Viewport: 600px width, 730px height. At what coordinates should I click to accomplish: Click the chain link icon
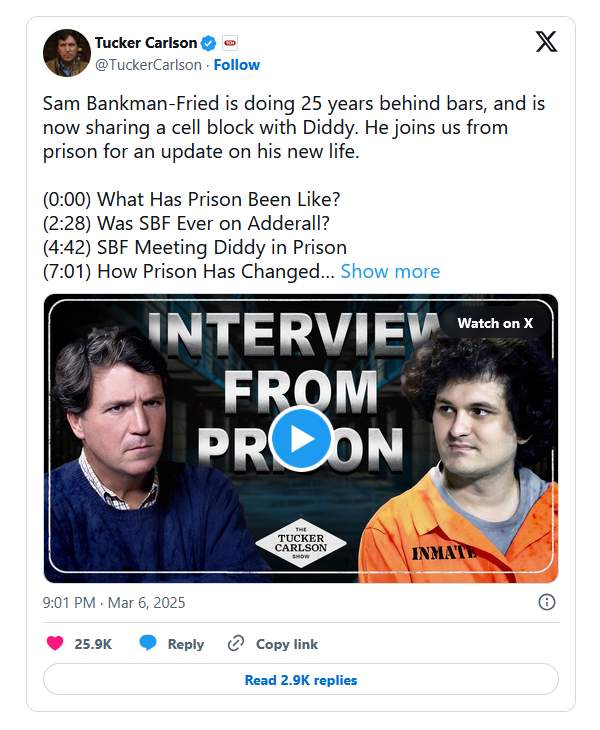pyautogui.click(x=236, y=643)
